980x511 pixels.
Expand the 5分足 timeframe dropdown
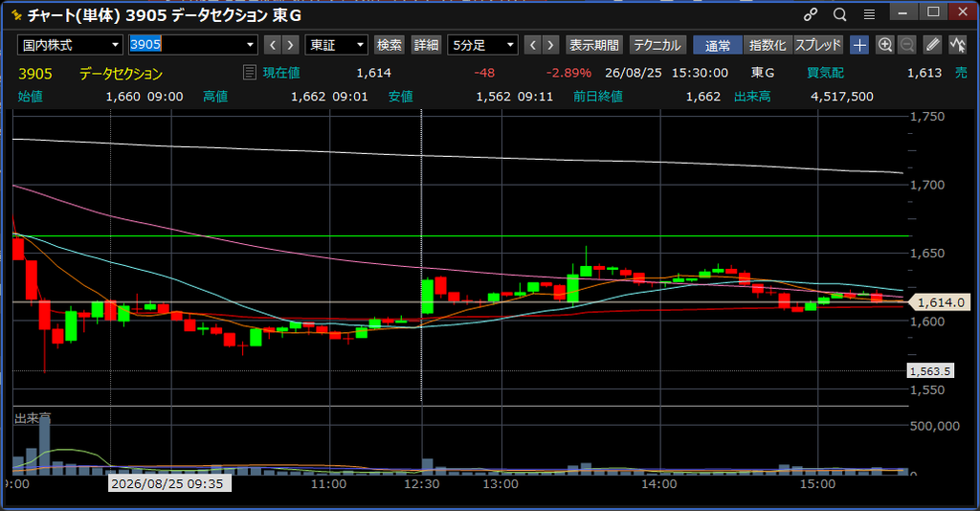click(482, 45)
